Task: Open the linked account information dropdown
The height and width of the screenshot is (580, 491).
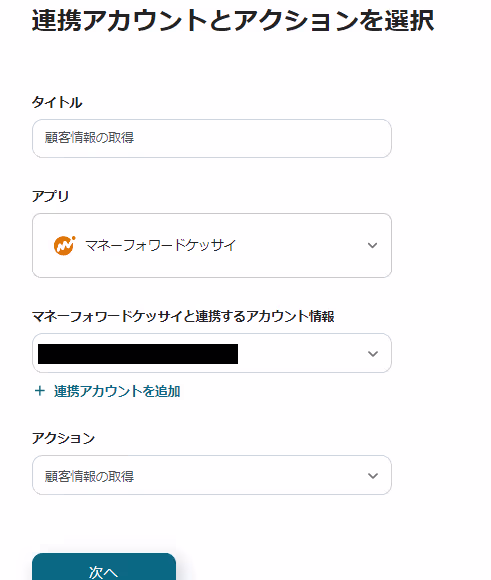Action: (212, 353)
